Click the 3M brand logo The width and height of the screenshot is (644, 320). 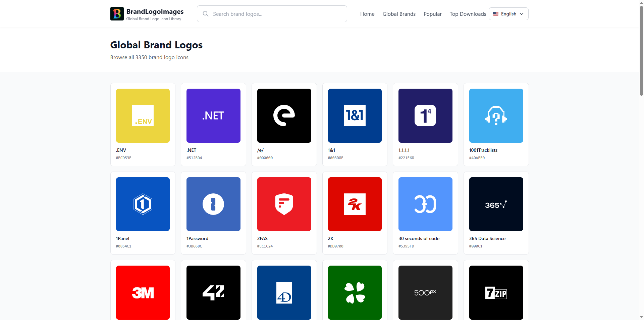[143, 292]
